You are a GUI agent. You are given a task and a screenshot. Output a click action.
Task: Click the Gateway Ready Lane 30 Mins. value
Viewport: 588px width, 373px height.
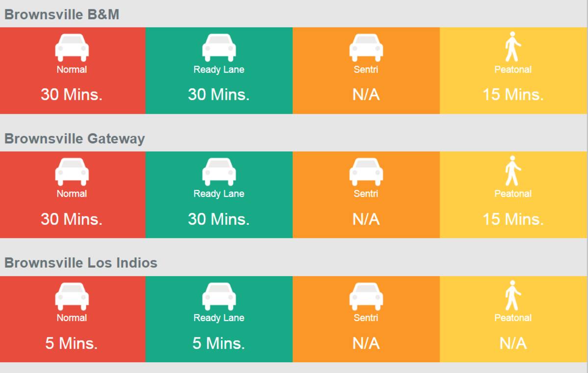point(219,218)
